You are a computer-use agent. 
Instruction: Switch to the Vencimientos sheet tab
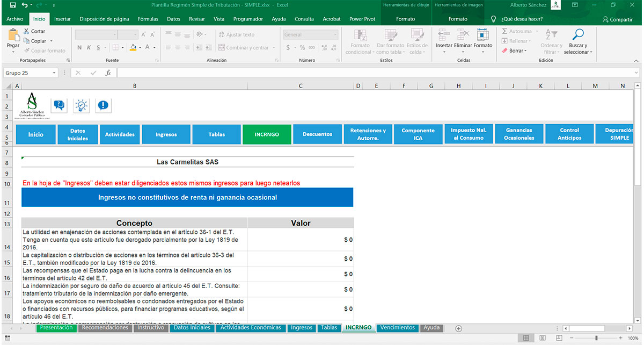pos(397,327)
